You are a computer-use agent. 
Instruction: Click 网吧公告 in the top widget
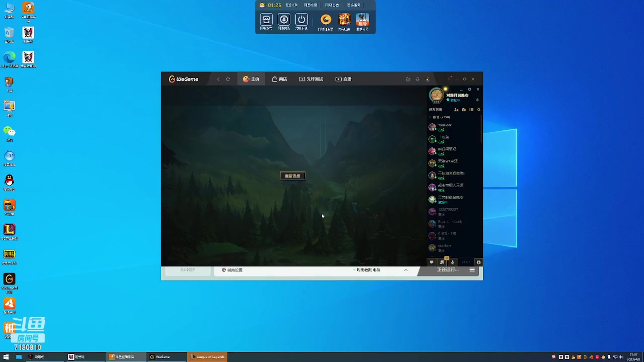pyautogui.click(x=332, y=5)
